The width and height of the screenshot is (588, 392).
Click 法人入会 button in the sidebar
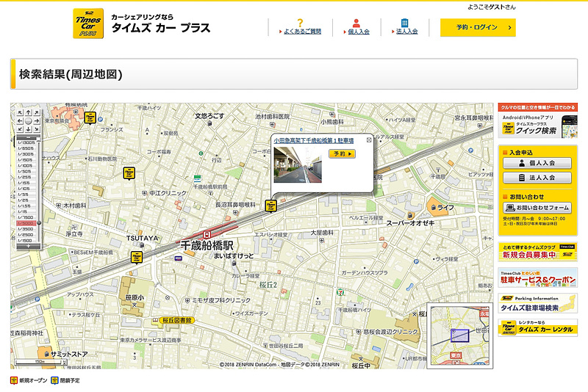pyautogui.click(x=537, y=178)
